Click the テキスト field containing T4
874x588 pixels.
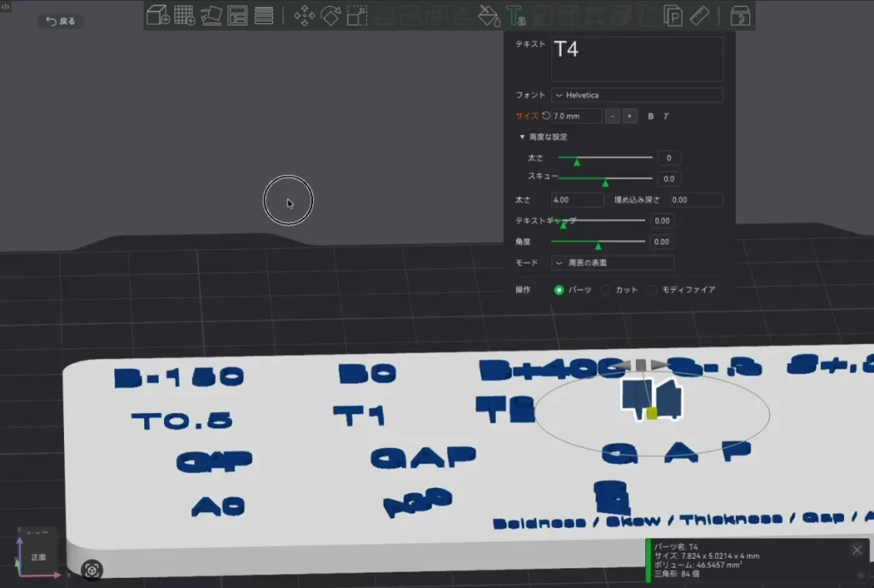click(x=637, y=59)
